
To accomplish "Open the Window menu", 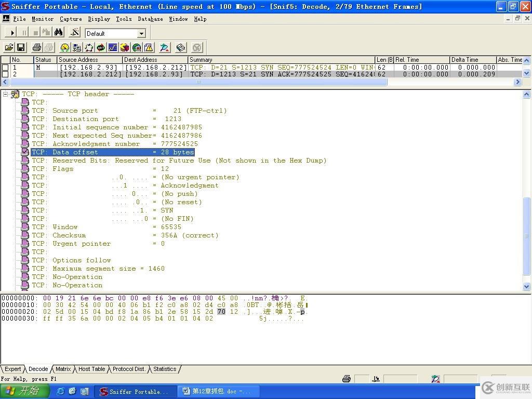I will pyautogui.click(x=178, y=19).
